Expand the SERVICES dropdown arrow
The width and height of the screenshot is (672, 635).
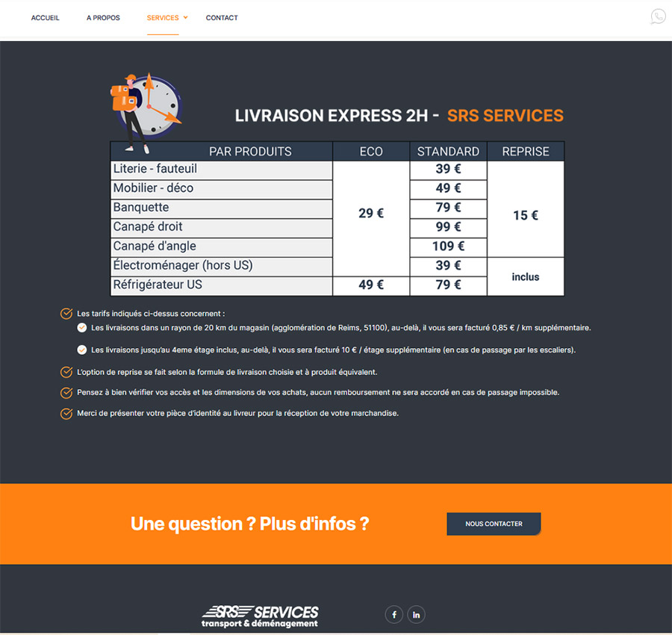[186, 18]
